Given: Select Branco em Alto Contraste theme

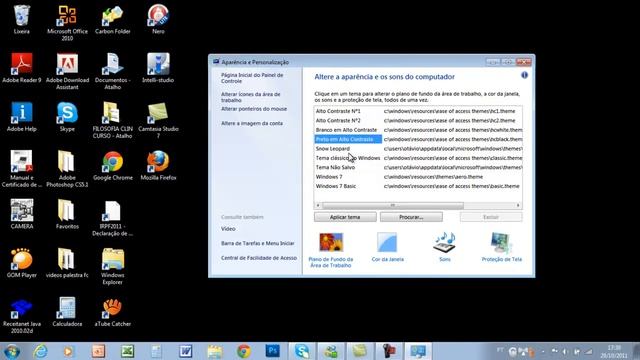Looking at the screenshot, I should click(418, 130).
